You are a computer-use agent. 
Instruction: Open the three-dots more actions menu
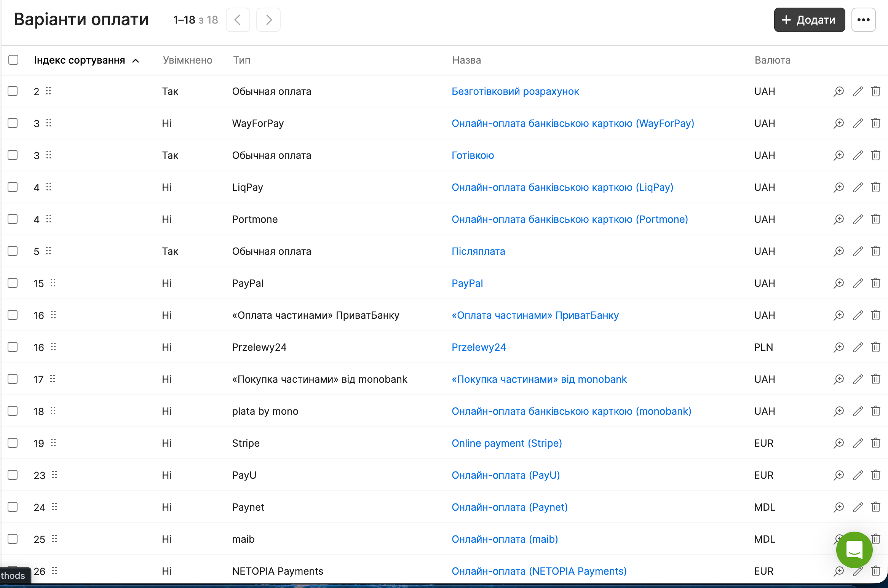[x=863, y=20]
